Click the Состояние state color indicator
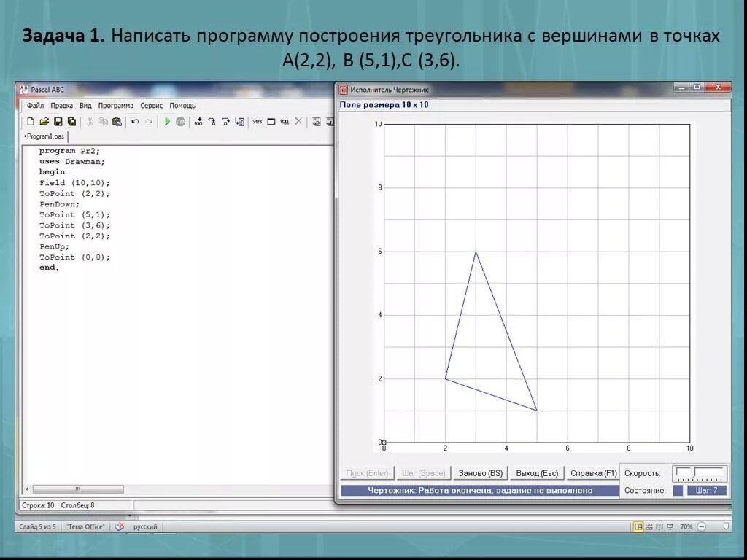 point(678,490)
